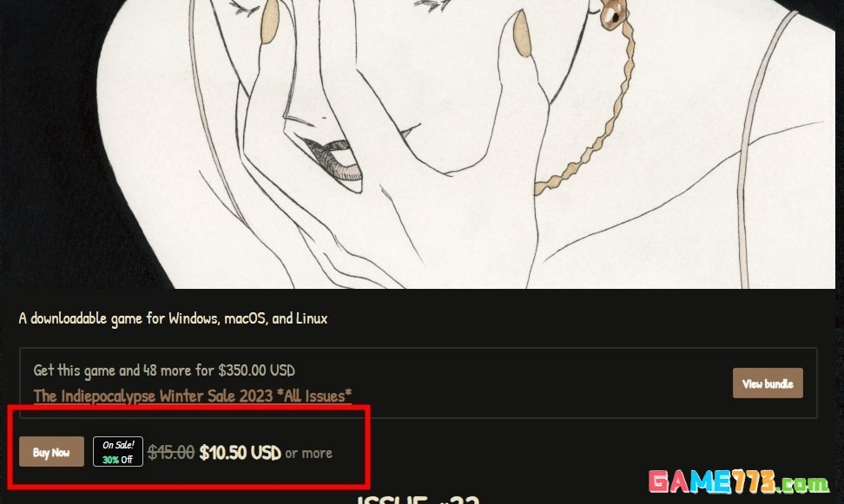Click the earring stud in the cover artwork
Image resolution: width=844 pixels, height=504 pixels.
click(614, 14)
